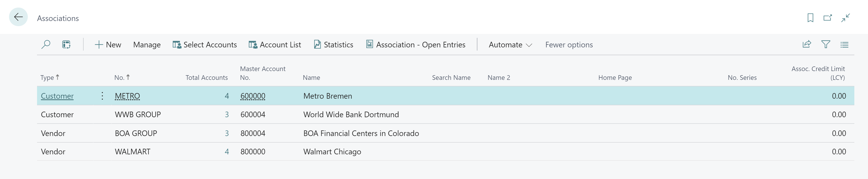The image size is (868, 179).
Task: Click Customer type in WWB GROUP row
Action: pyautogui.click(x=57, y=115)
